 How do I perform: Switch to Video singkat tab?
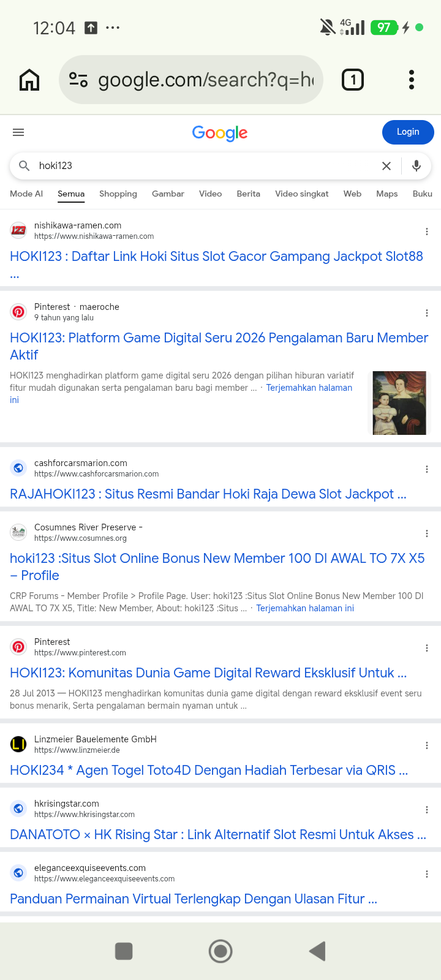click(x=301, y=194)
